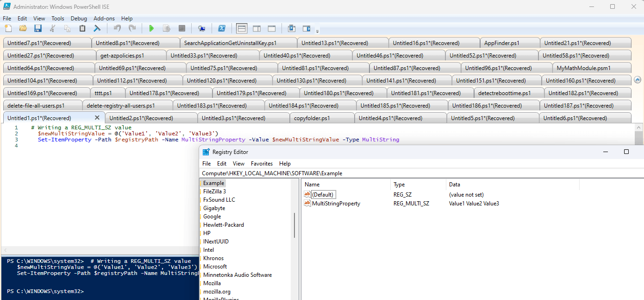Click the PowerShell console prompt line
Image resolution: width=644 pixels, height=300 pixels.
click(x=45, y=291)
